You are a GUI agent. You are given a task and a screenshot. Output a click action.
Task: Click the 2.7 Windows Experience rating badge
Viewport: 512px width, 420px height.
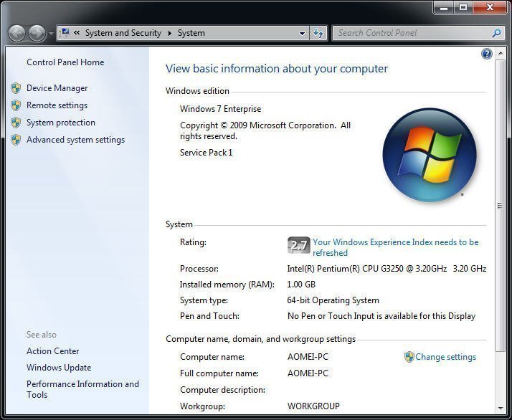[x=298, y=245]
